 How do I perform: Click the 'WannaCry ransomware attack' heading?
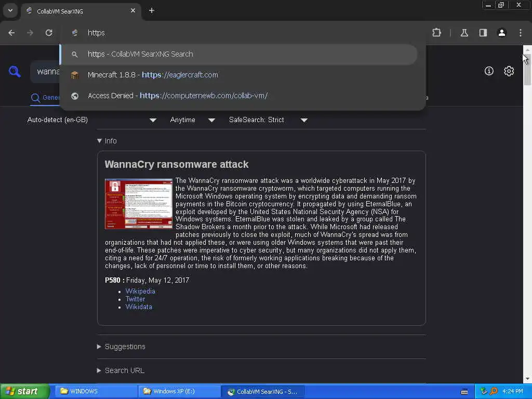[177, 164]
